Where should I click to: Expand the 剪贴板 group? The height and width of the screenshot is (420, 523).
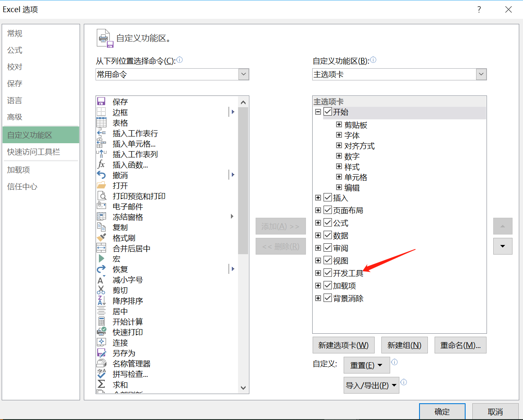tap(339, 124)
